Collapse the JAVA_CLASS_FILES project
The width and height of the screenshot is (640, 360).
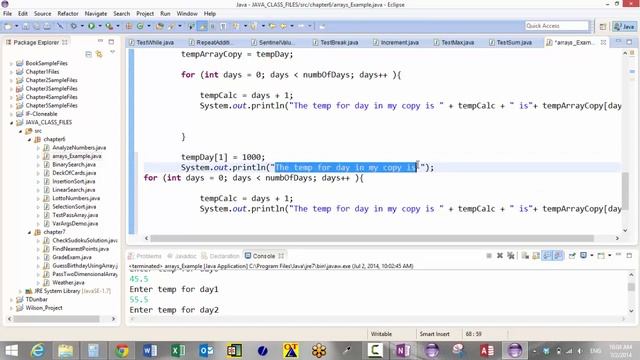pos(11,122)
